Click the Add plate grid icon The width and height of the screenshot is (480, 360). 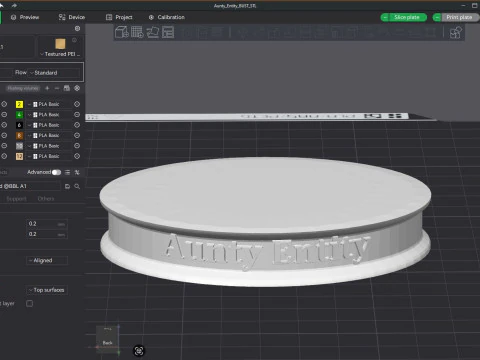(137, 32)
